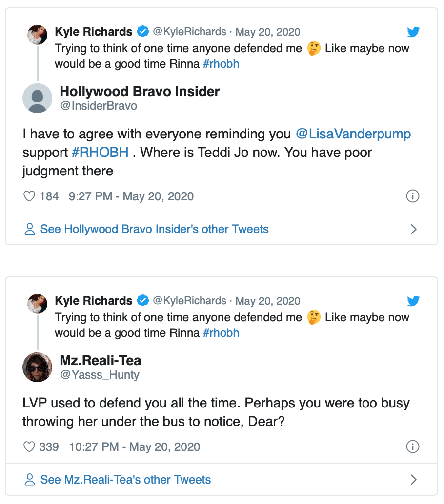Open the @InsiderBravo handle
Screen dimensions: 444x504
(x=99, y=106)
